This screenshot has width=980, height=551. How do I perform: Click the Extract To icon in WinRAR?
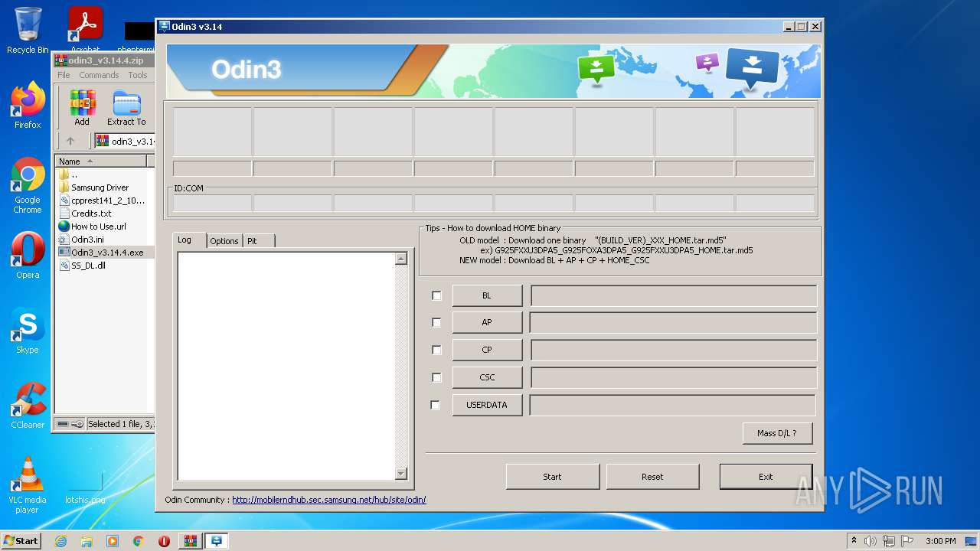[126, 108]
